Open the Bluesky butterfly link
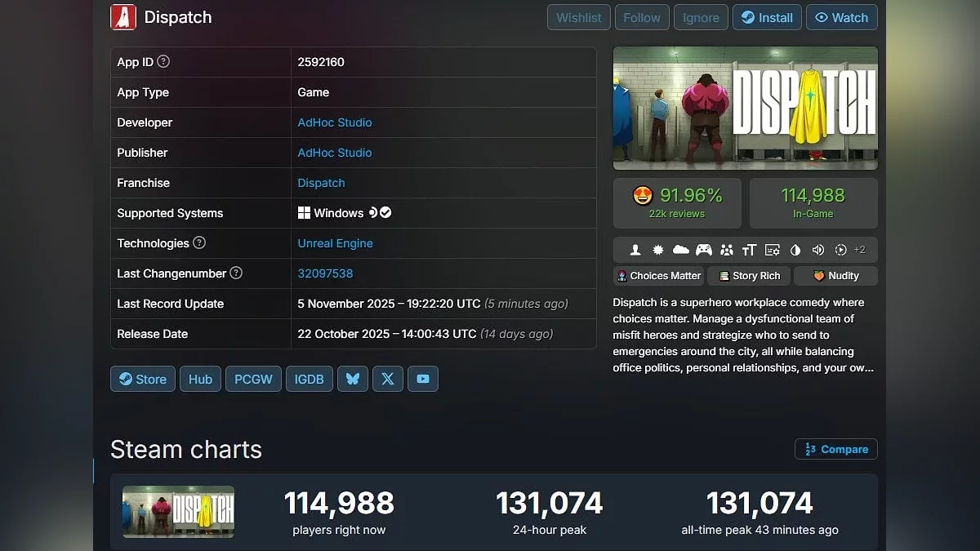Image resolution: width=980 pixels, height=551 pixels. coord(353,379)
